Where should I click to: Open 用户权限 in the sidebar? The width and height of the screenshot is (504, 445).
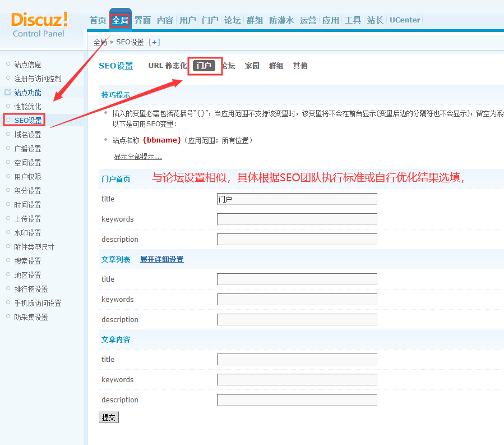point(27,177)
